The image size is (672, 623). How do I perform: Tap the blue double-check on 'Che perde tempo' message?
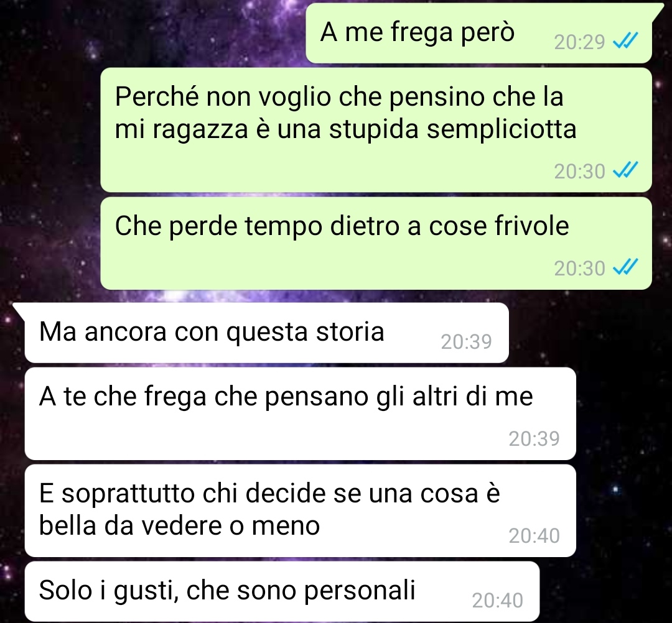(625, 268)
